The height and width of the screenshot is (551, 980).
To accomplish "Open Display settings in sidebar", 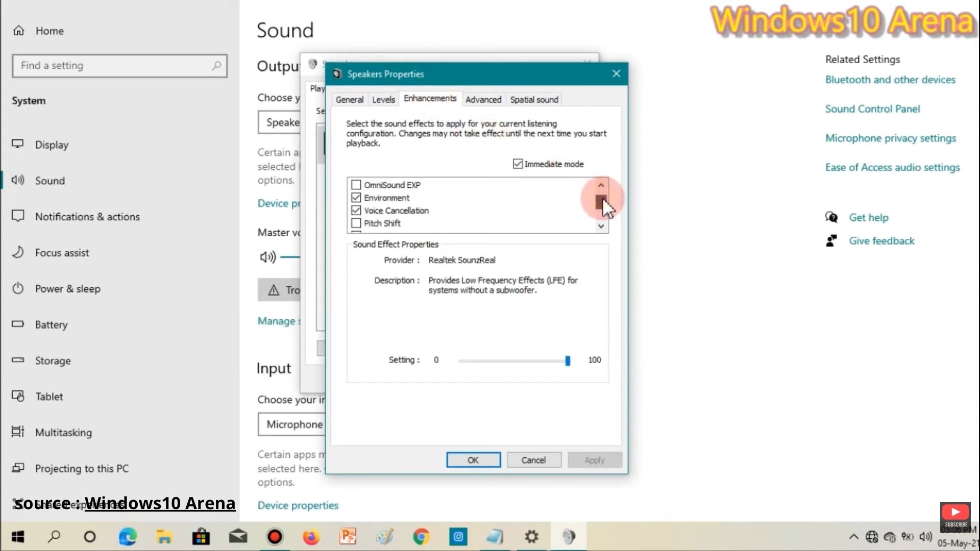I will pyautogui.click(x=40, y=144).
